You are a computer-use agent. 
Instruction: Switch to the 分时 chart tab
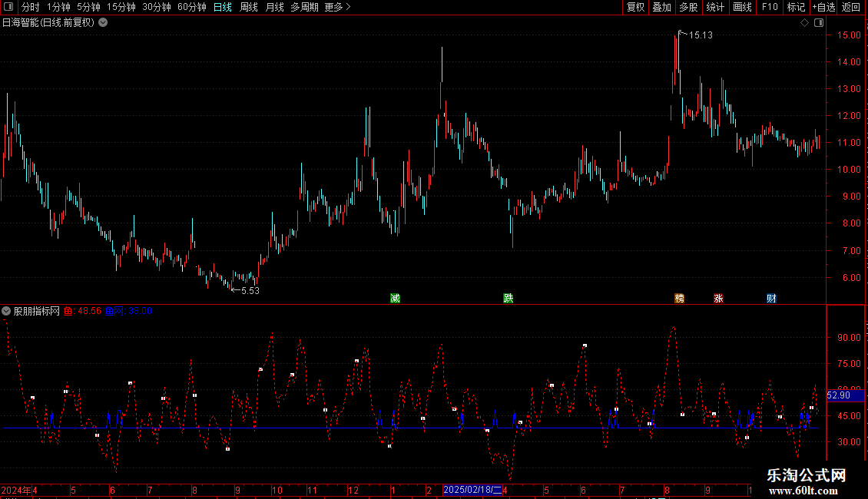[31, 7]
